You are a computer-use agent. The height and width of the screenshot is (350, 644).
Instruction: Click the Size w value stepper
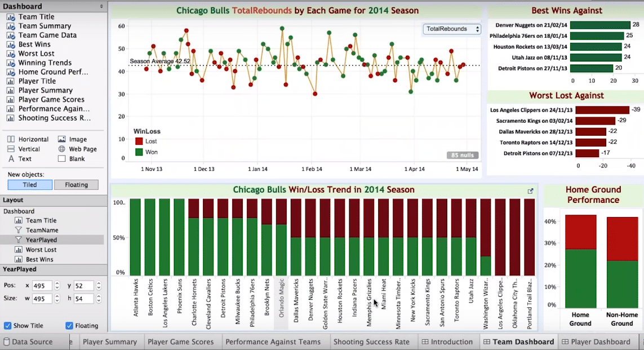pos(57,299)
